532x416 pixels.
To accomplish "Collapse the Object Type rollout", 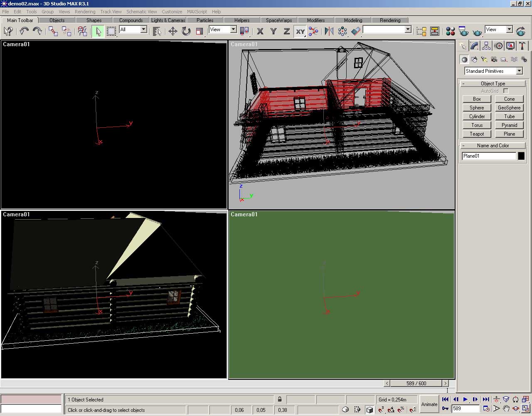I will tap(493, 84).
